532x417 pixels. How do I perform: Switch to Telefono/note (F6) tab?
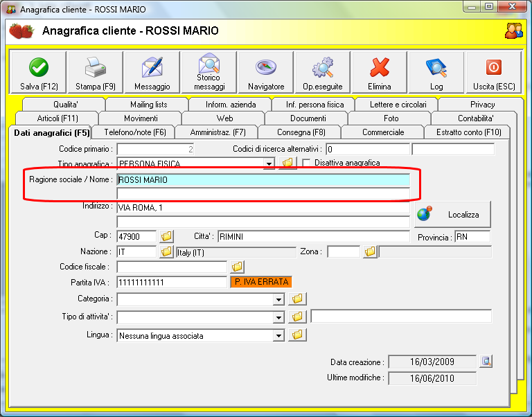(x=135, y=132)
